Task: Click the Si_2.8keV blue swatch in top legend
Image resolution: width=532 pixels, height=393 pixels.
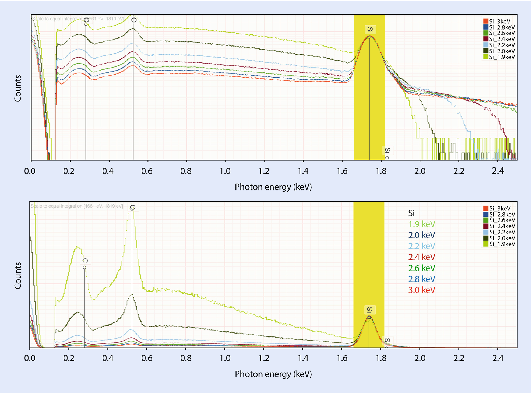Action: pos(486,27)
